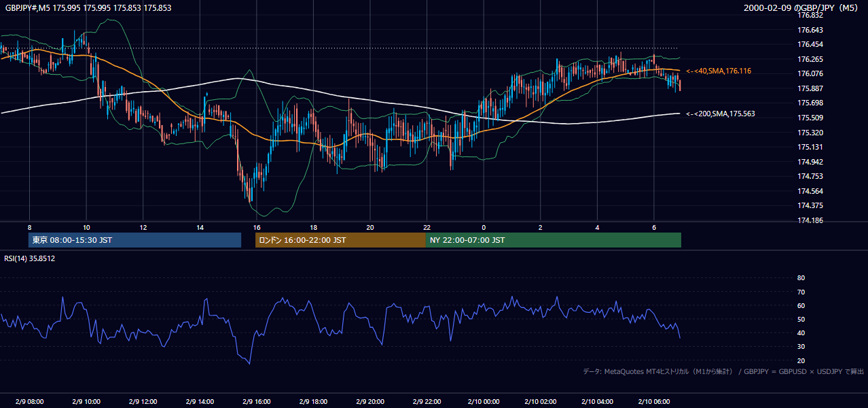This screenshot has height=408, width=868.
Task: Click the 174.186 price axis label
Action: [810, 220]
